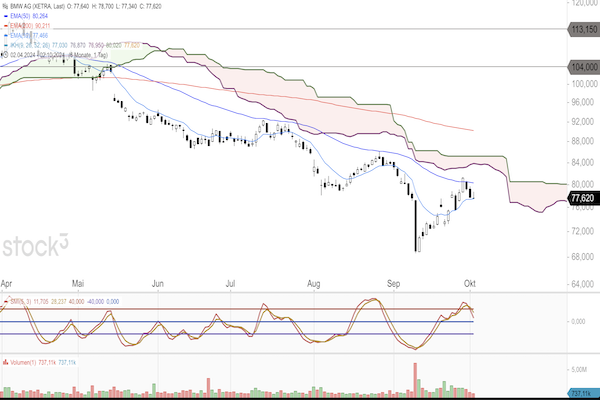Viewport: 600px width, 400px height.
Task: Click the tallest red volume bar in September
Action: pyautogui.click(x=415, y=380)
